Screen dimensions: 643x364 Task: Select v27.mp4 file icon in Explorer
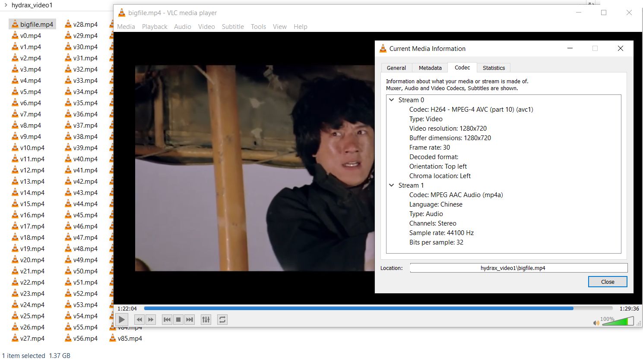pyautogui.click(x=15, y=338)
